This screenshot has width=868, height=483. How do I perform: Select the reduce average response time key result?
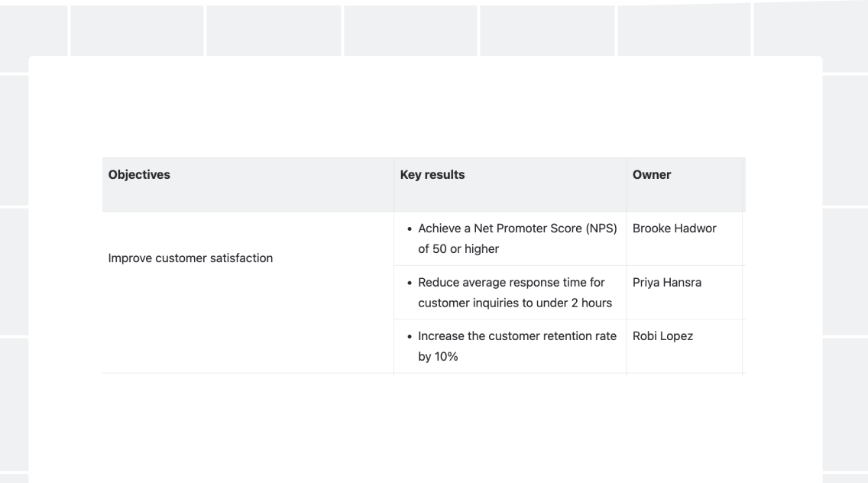(515, 293)
